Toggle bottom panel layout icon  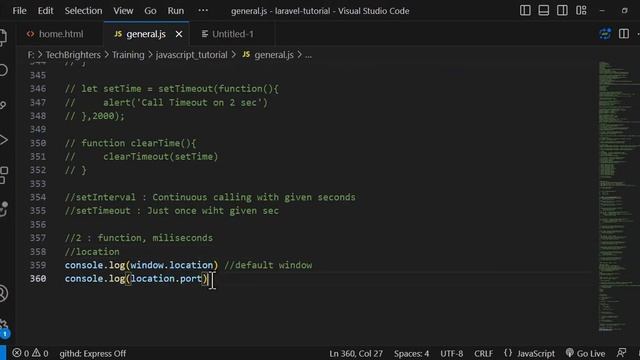pos(544,11)
